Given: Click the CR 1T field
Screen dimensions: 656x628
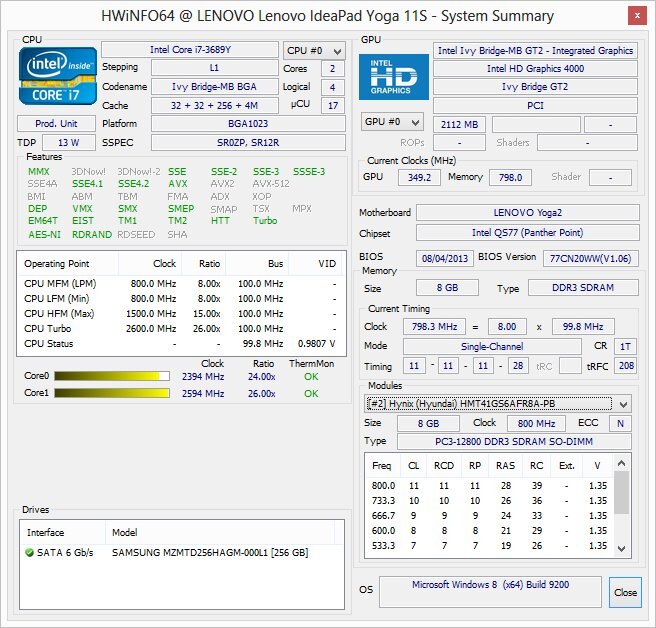Looking at the screenshot, I should tap(625, 346).
